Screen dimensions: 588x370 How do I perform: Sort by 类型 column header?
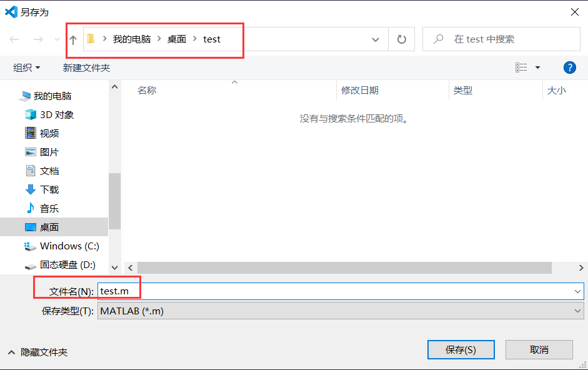(463, 91)
